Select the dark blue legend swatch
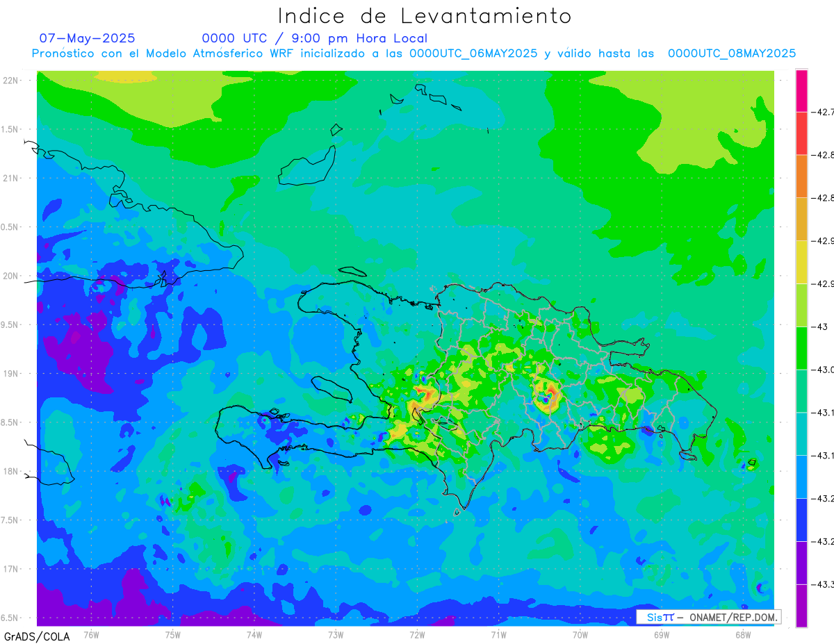This screenshot has width=834, height=644. click(801, 520)
